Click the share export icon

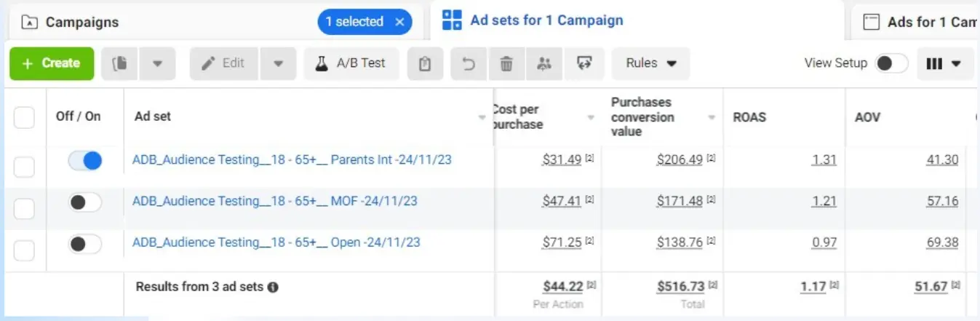(584, 63)
